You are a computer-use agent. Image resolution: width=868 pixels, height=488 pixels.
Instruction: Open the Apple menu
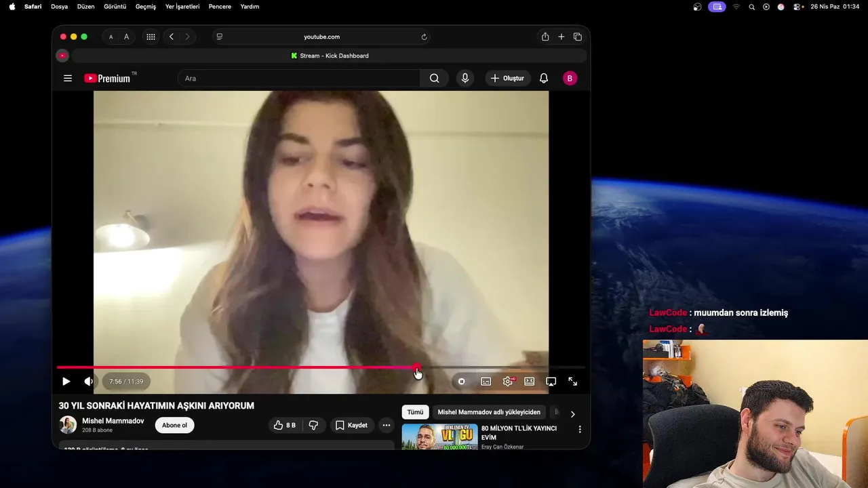tap(12, 6)
